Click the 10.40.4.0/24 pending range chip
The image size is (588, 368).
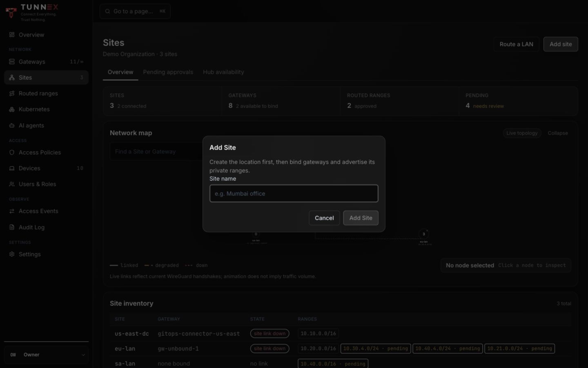coord(448,349)
